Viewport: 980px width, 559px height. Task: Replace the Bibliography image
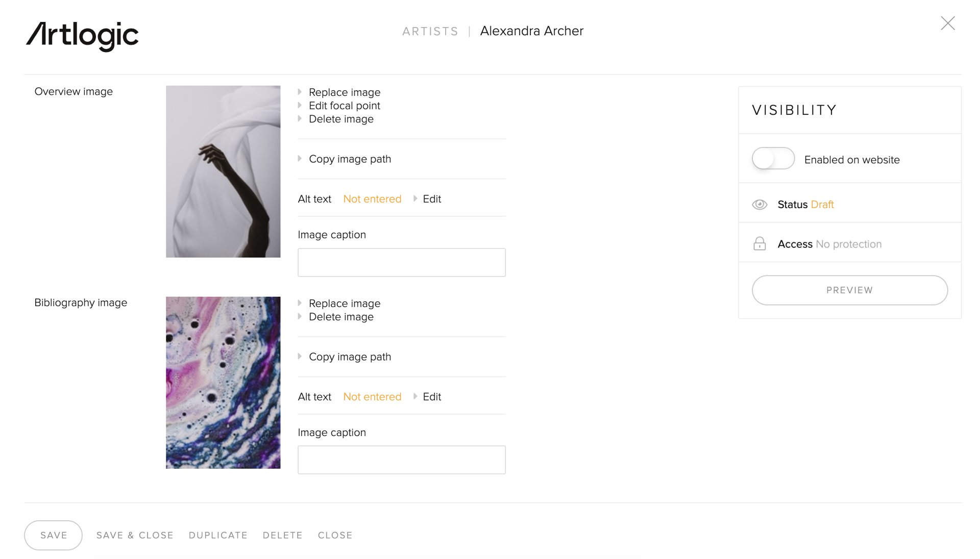(344, 303)
